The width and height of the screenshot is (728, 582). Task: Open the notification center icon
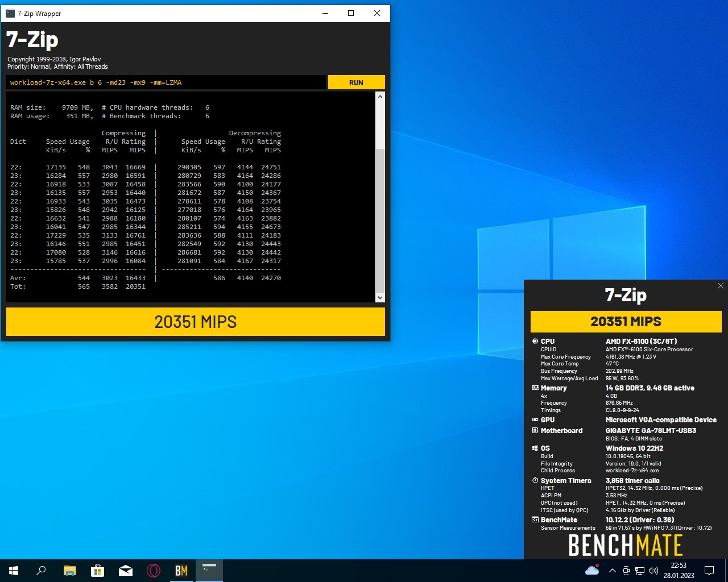click(x=709, y=571)
